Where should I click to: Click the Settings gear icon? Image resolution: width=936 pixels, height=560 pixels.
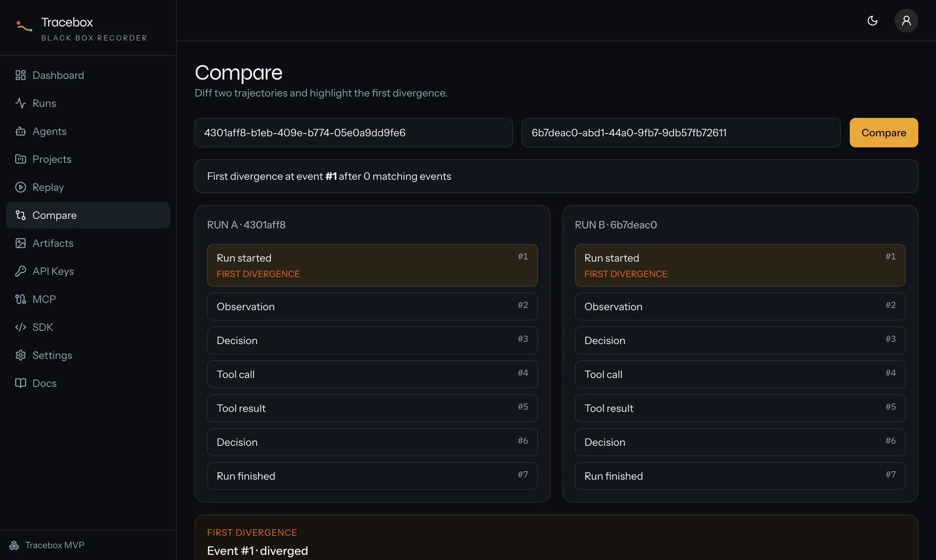(20, 355)
